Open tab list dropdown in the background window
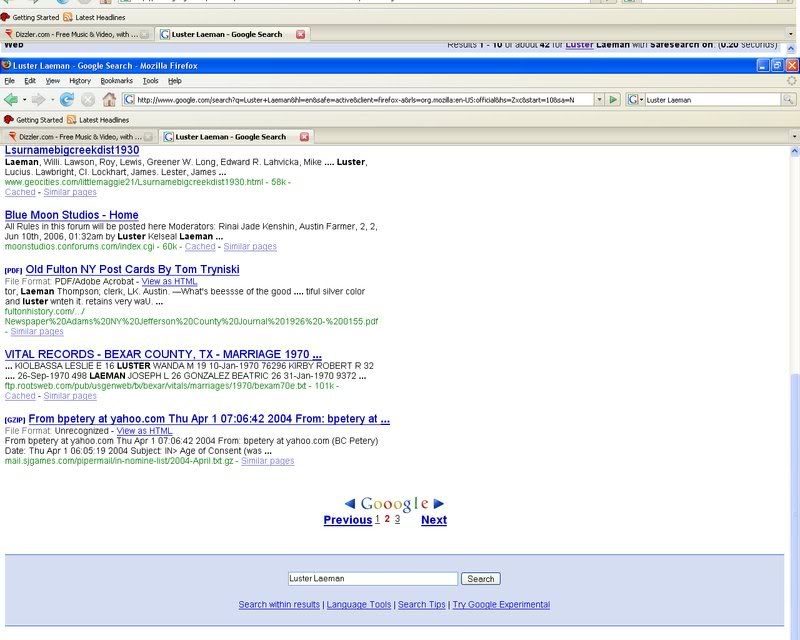This screenshot has width=800, height=640. click(790, 34)
